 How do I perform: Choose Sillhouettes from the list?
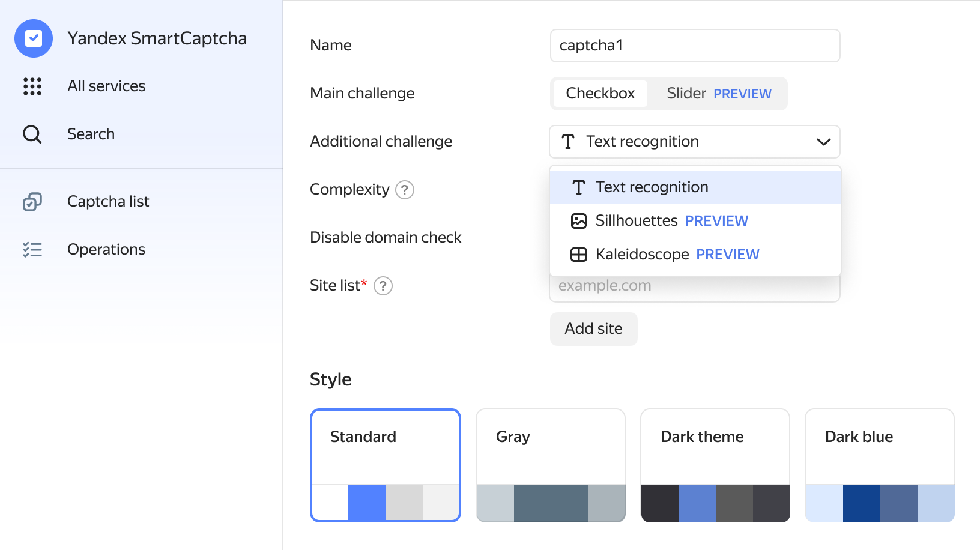pyautogui.click(x=695, y=221)
